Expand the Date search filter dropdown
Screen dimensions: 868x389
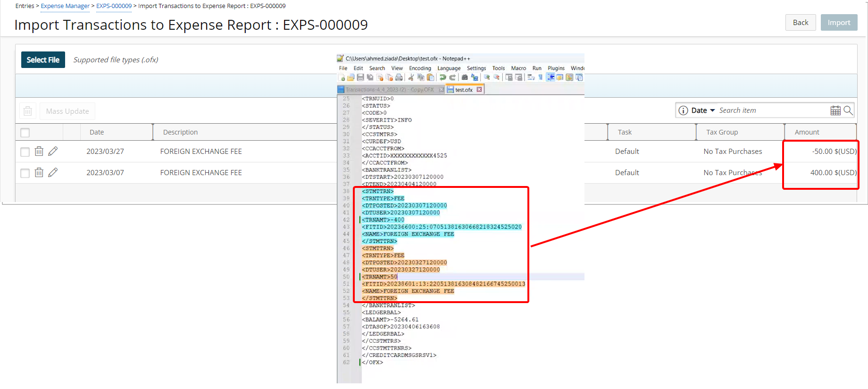703,110
